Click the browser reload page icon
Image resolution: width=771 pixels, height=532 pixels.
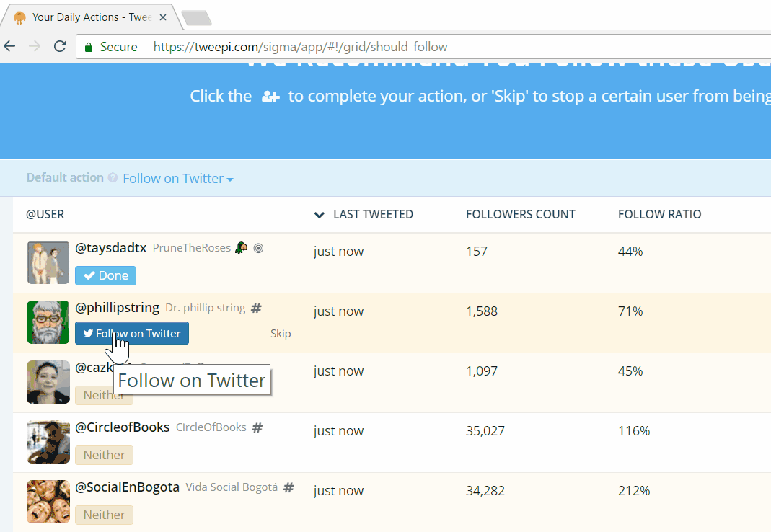[x=60, y=47]
